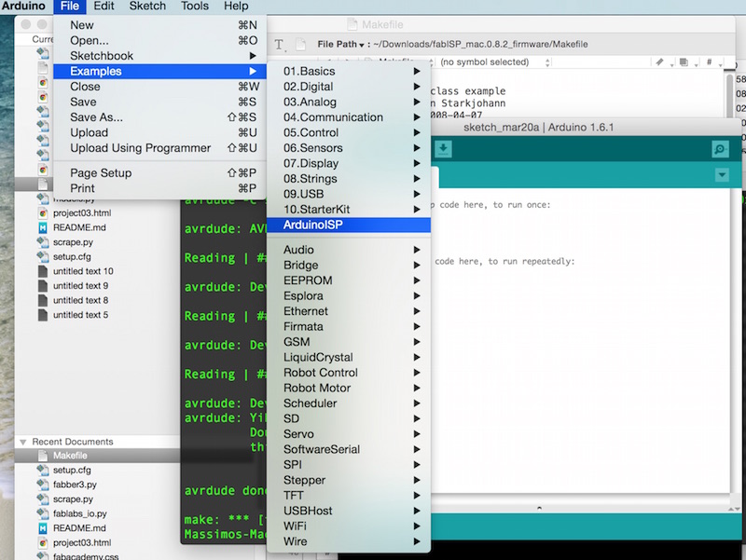Open the Sketch menu in menu bar
Screen dimensions: 746x560
(147, 7)
